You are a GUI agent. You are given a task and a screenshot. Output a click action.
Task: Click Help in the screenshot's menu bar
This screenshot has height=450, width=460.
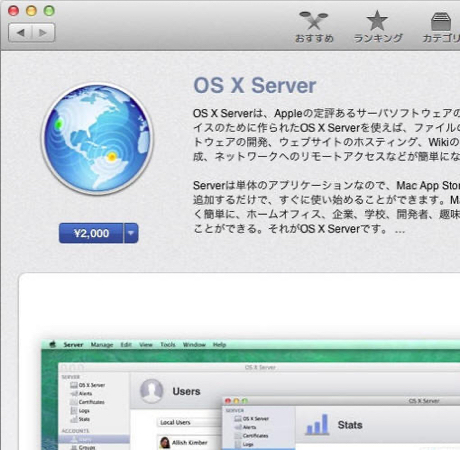tap(219, 345)
